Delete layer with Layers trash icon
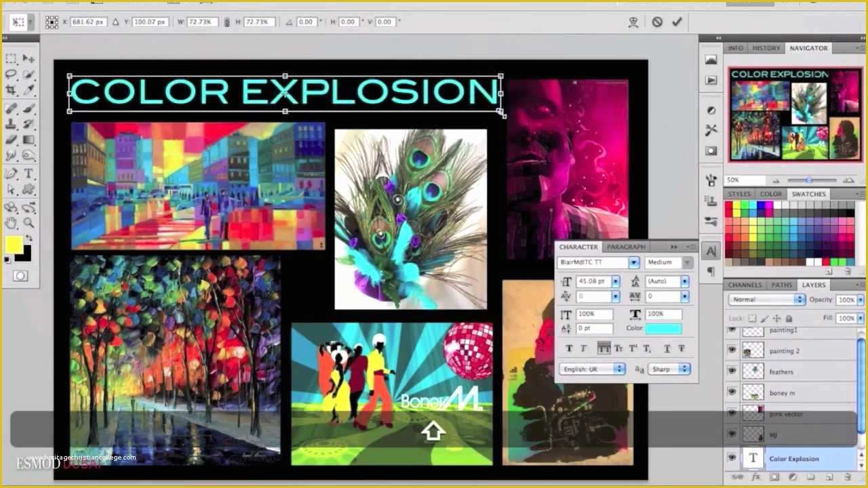Image resolution: width=868 pixels, height=488 pixels. [848, 478]
